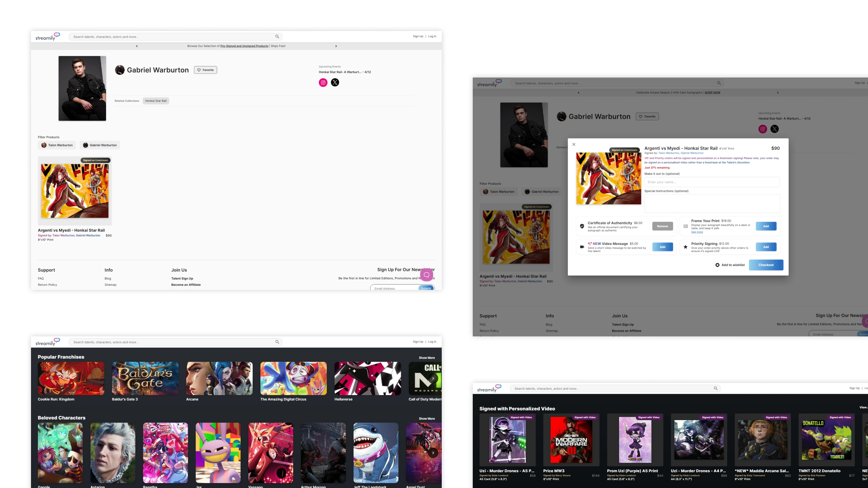Viewport: 868px width, 488px height.
Task: Toggle Gabriel Warburton filter on Browse Our Selection page
Action: coord(100,145)
